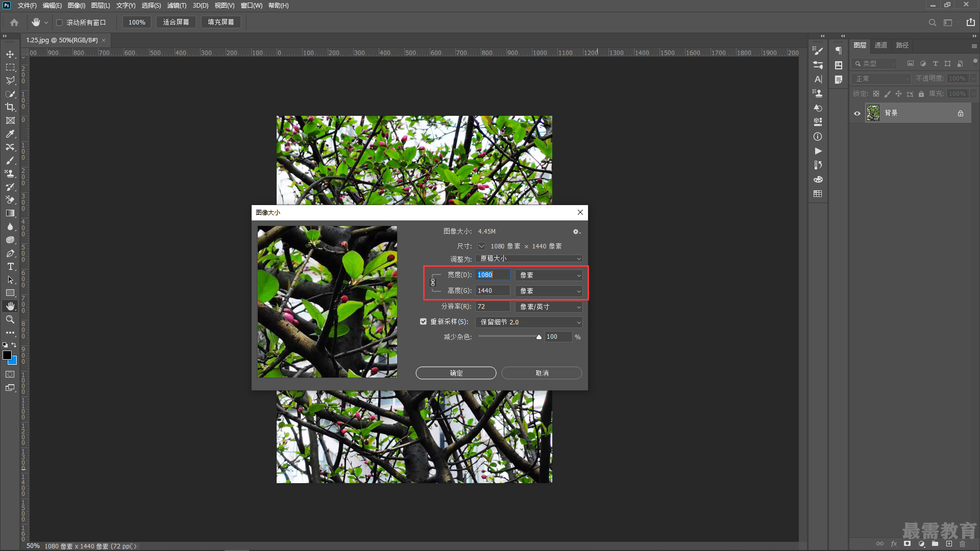The image size is (980, 551).
Task: Select the Zoom tool
Action: (x=9, y=319)
